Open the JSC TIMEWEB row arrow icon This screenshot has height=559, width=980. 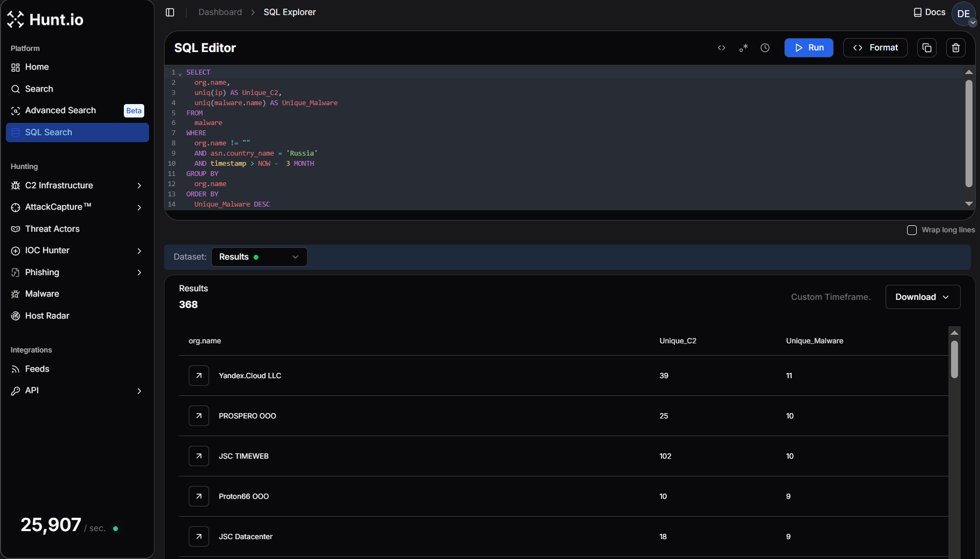(199, 456)
